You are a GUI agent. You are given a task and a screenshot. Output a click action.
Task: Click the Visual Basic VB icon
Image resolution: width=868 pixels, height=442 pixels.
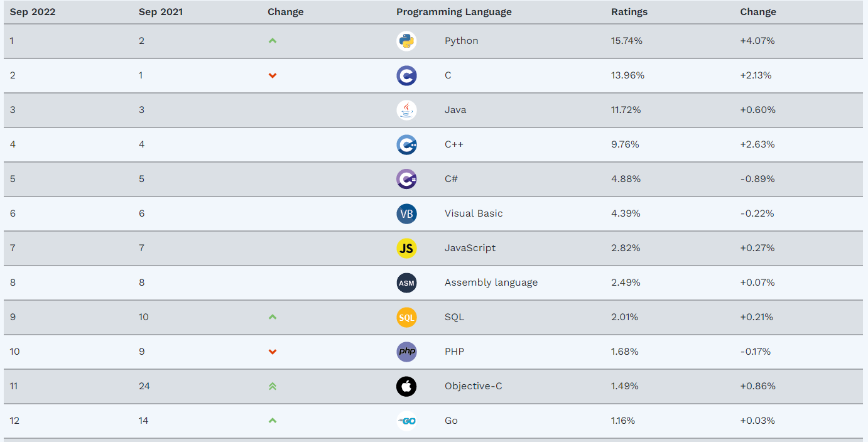coord(406,213)
